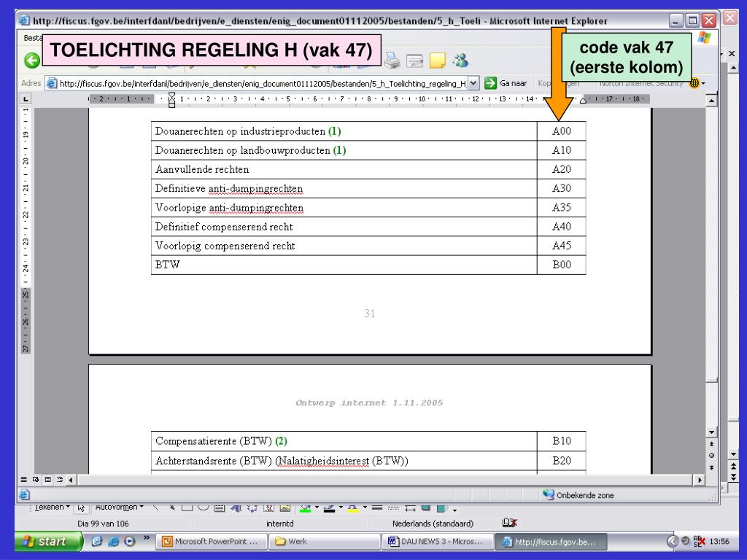Switch to Normal view icon
This screenshot has width=747, height=560.
(24, 480)
